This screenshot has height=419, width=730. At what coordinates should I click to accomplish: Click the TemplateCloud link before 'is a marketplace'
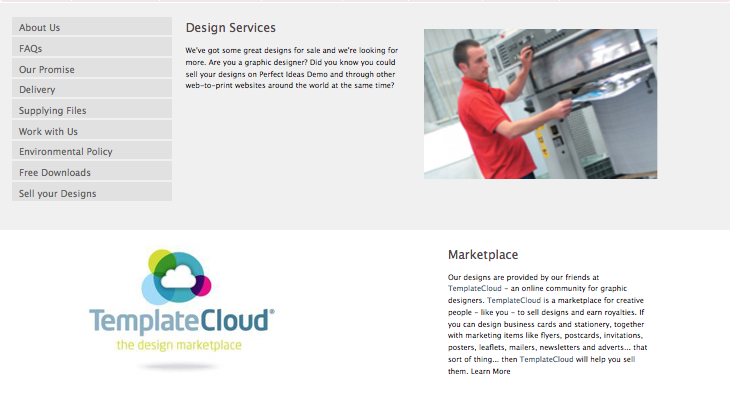coord(514,300)
